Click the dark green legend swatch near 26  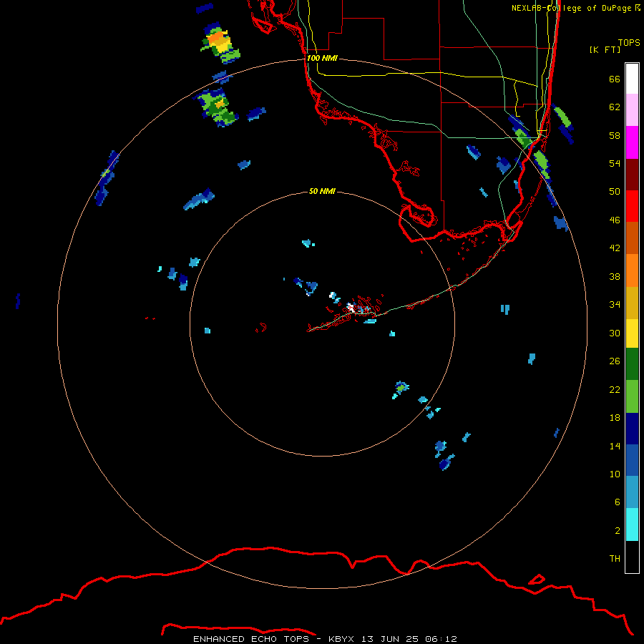click(632, 364)
